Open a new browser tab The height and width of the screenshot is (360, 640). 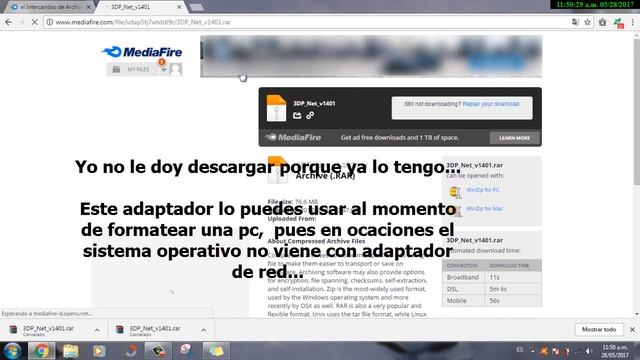pos(196,7)
